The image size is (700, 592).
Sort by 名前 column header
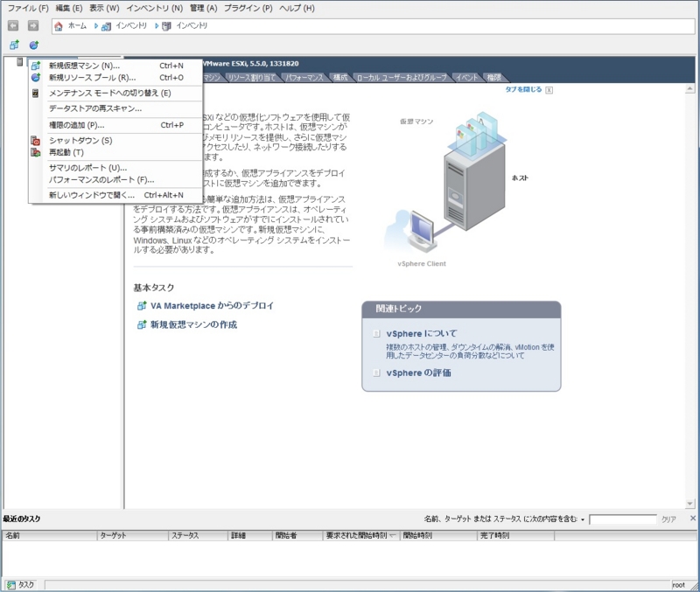(50, 535)
